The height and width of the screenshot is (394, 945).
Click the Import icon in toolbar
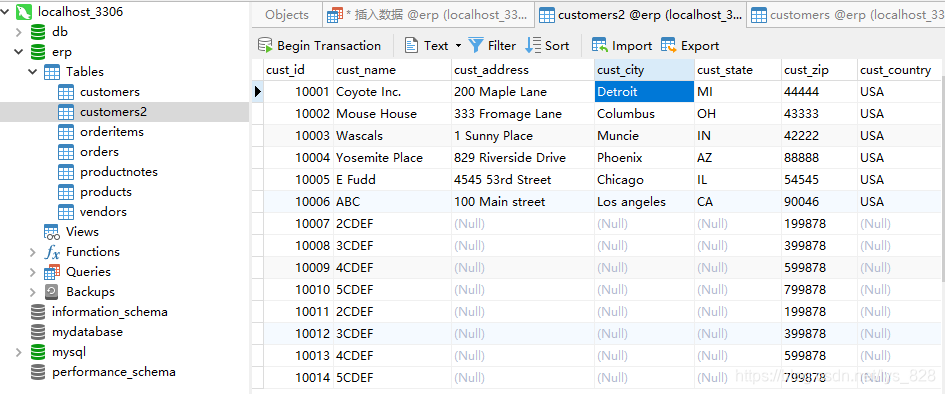[x=600, y=45]
